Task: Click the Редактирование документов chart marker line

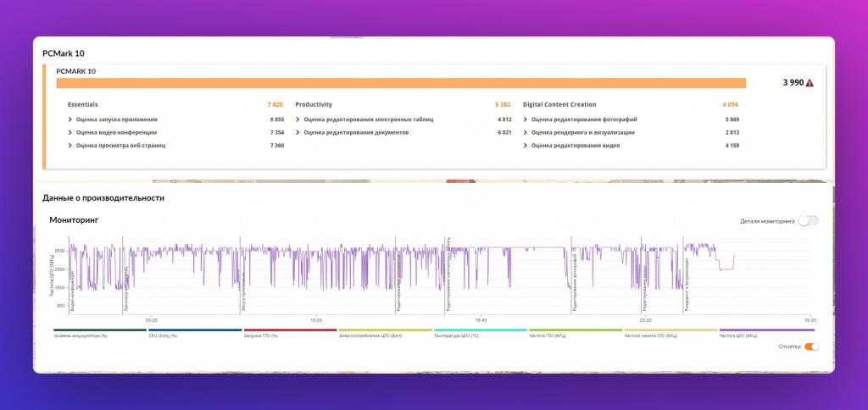Action: [395, 275]
